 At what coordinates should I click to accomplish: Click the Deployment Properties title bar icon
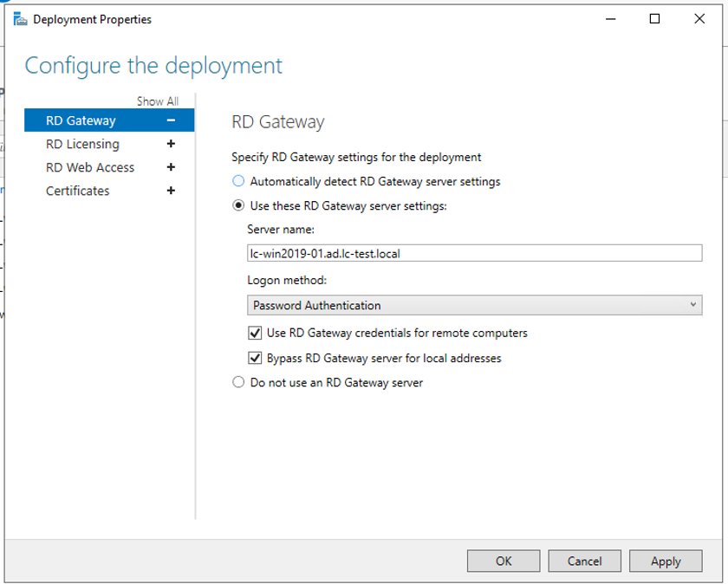[20, 19]
